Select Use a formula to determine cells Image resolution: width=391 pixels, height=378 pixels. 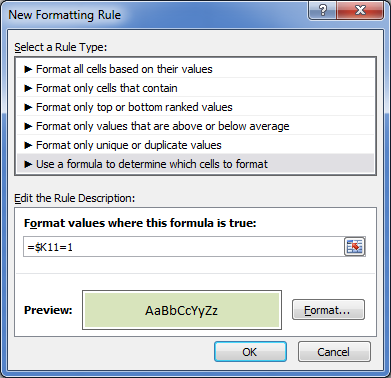click(196, 164)
